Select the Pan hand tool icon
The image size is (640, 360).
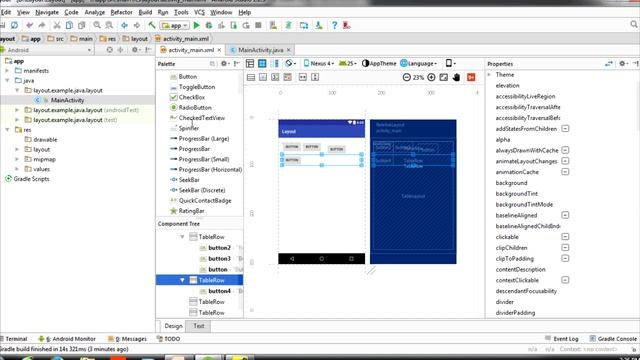456,77
